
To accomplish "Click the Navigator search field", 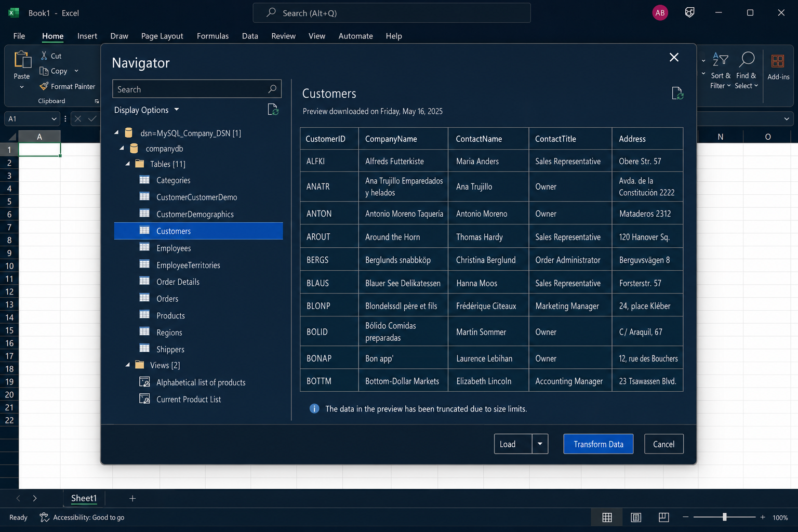I will [197, 89].
